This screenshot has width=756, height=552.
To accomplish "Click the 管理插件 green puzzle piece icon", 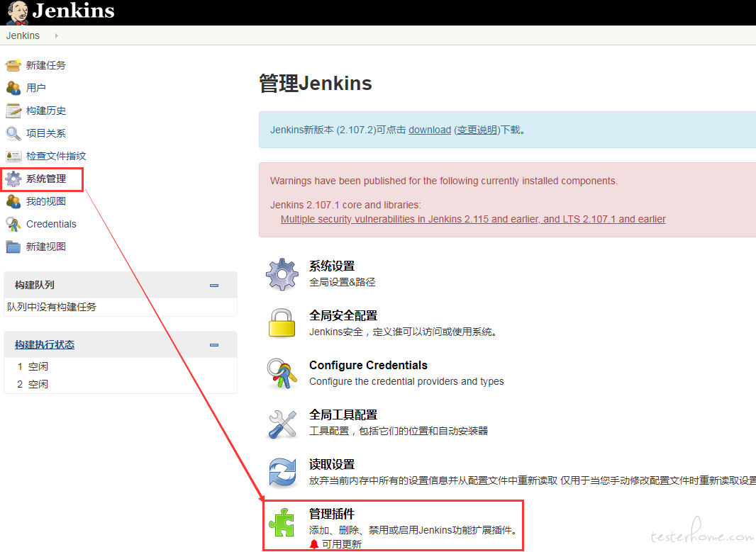I will coord(282,522).
